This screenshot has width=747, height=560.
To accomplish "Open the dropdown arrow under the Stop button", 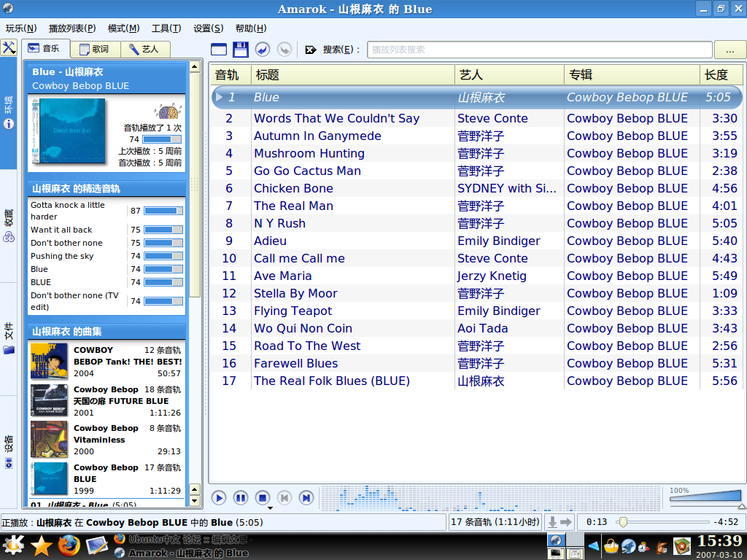I will (270, 508).
